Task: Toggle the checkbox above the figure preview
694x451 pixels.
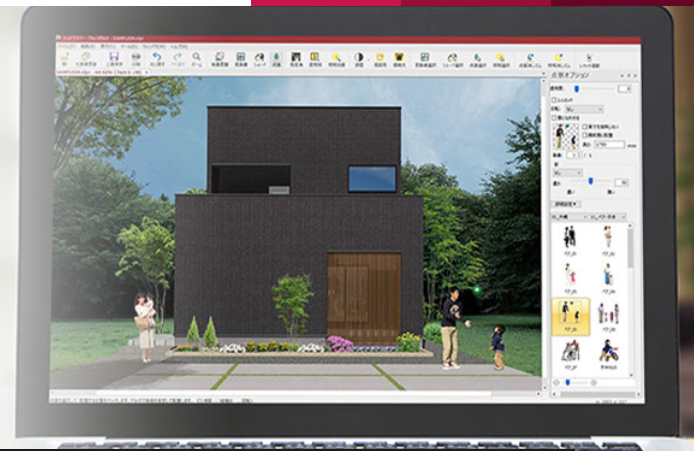Action: [x=554, y=116]
